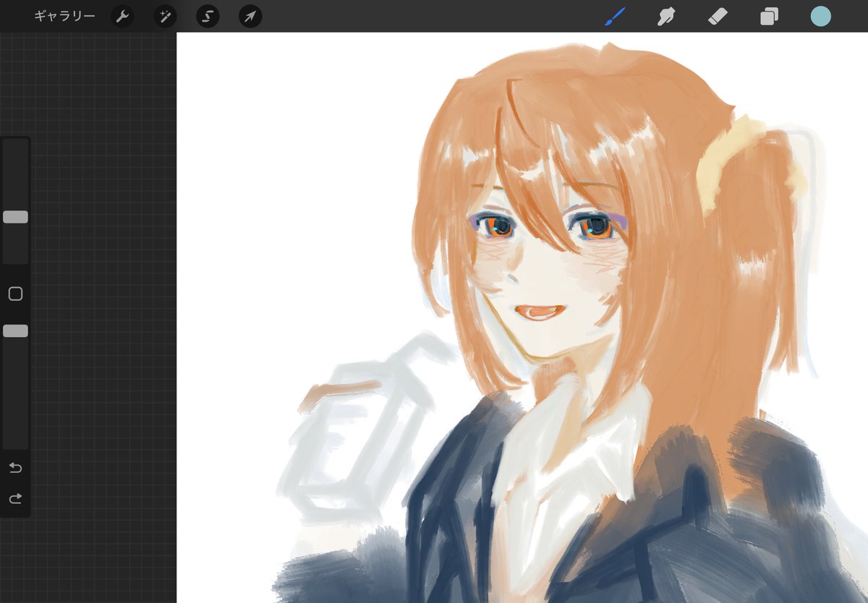Open the Actions wrench menu
This screenshot has width=868, height=603.
[122, 16]
